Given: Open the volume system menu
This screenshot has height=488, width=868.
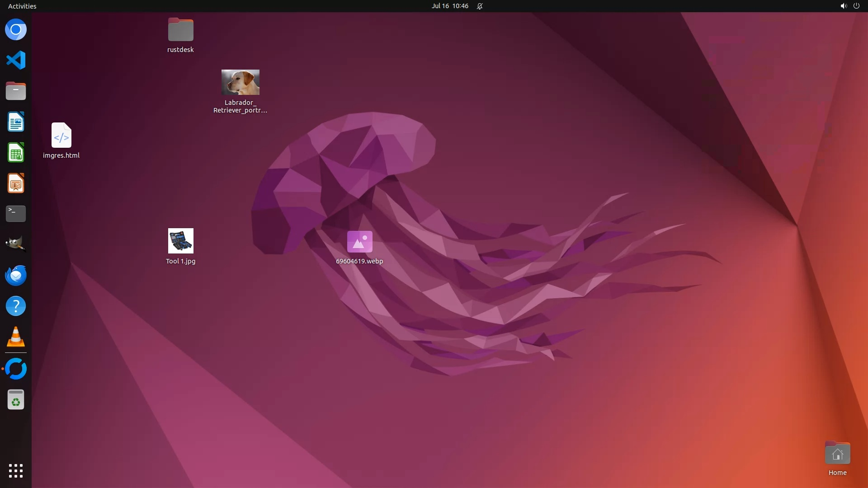Looking at the screenshot, I should [x=843, y=6].
